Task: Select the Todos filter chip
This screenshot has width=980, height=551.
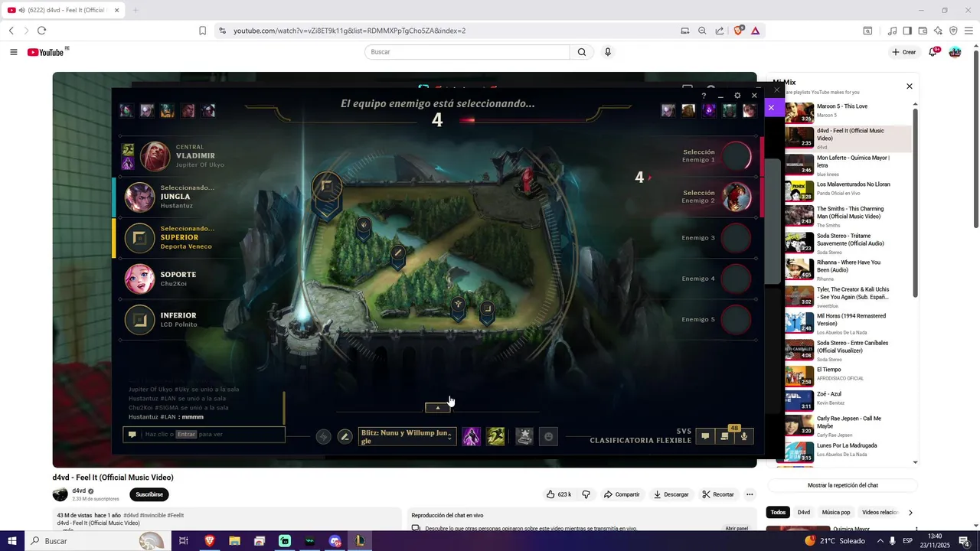Action: (x=778, y=512)
